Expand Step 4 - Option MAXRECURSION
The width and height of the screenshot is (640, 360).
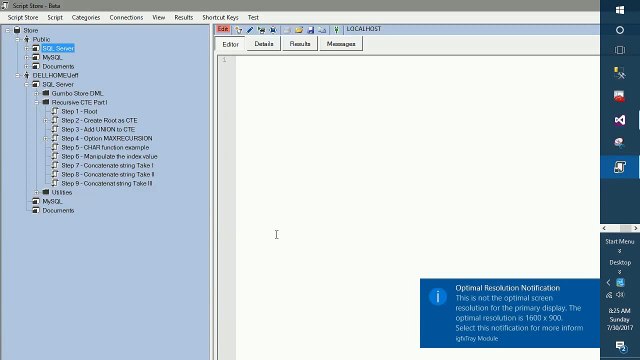pos(45,138)
